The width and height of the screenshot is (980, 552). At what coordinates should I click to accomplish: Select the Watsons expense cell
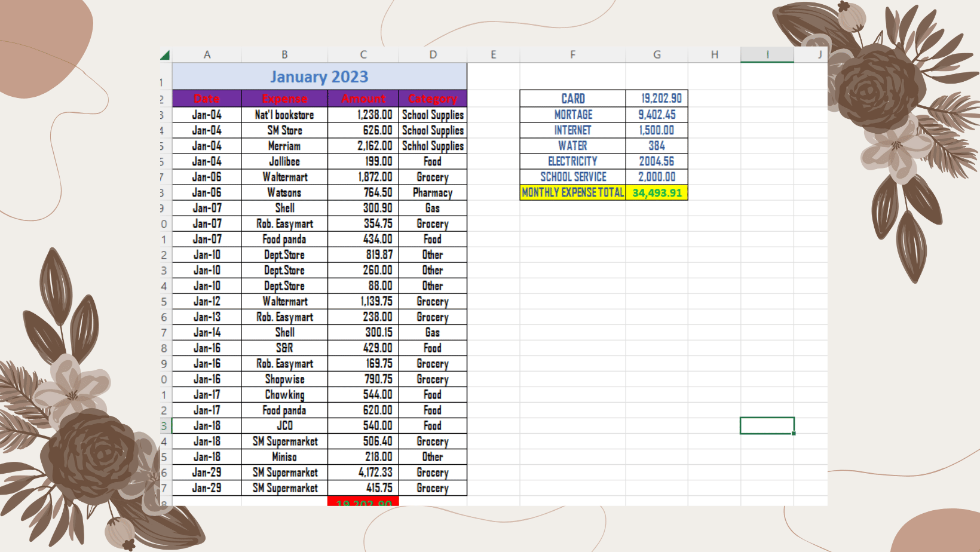click(x=284, y=192)
